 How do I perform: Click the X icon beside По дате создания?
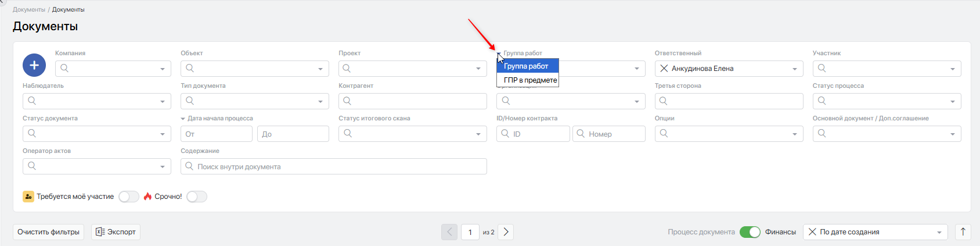[812, 232]
